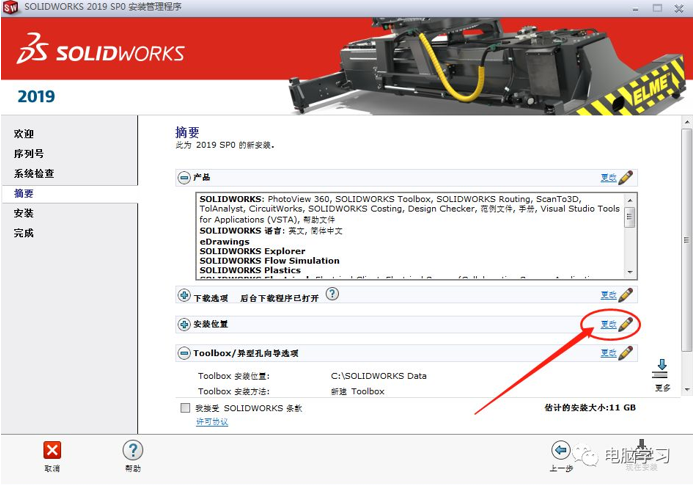Click the C:\SOLIDWORKS Data path text
The image size is (693, 485).
379,376
